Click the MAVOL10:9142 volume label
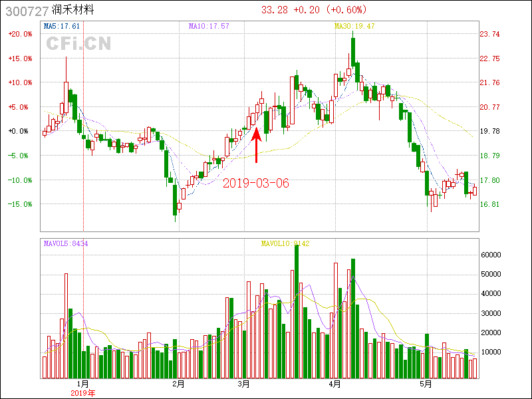Image resolution: width=532 pixels, height=399 pixels. [x=285, y=243]
